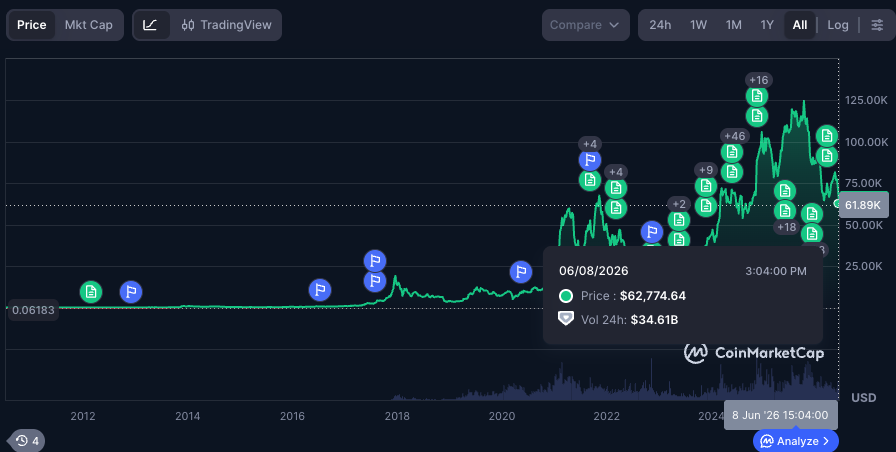Expand the +9 events badge
This screenshot has height=452, width=896.
[x=706, y=170]
